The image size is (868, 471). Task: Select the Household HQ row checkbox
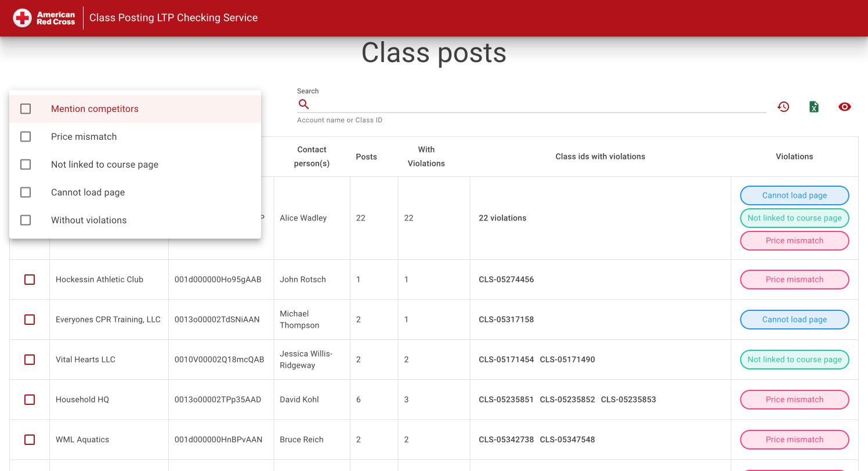pos(30,400)
